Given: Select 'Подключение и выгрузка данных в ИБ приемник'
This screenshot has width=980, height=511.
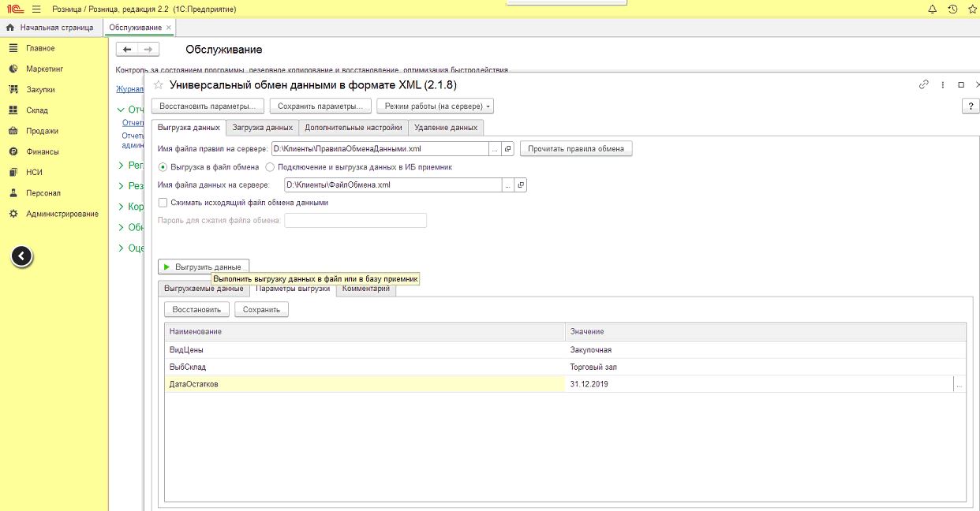Looking at the screenshot, I should click(x=270, y=167).
